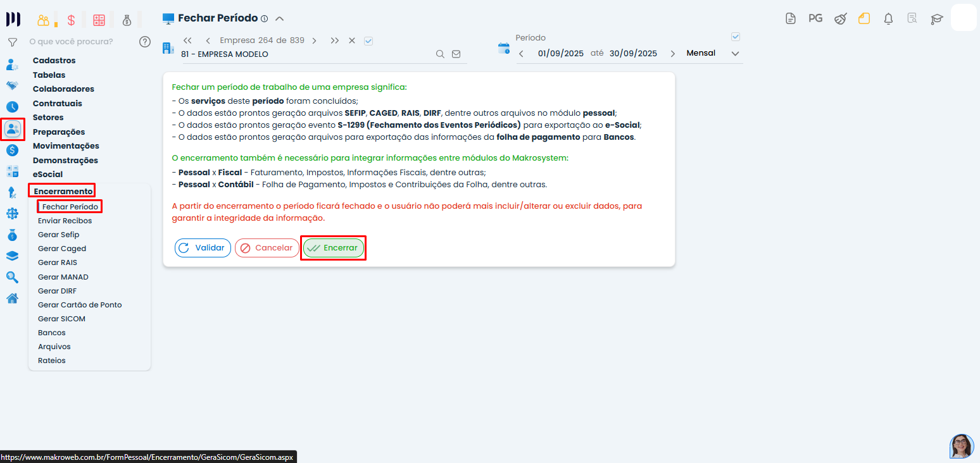Open the money bag module icon in top bar

click(127, 20)
